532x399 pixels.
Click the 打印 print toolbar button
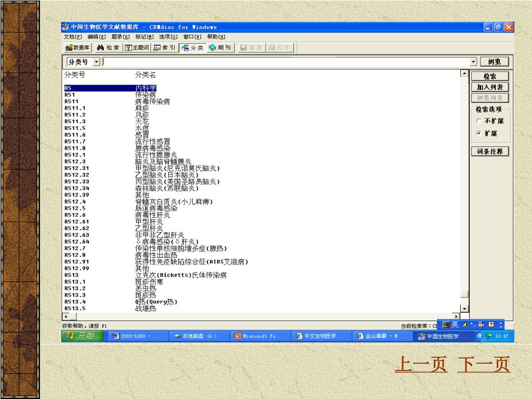point(279,48)
